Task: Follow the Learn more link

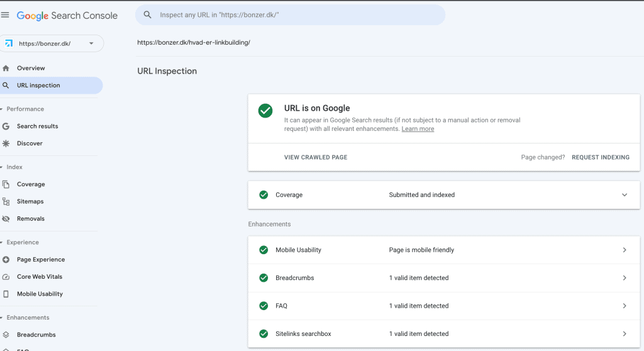Action: tap(418, 129)
